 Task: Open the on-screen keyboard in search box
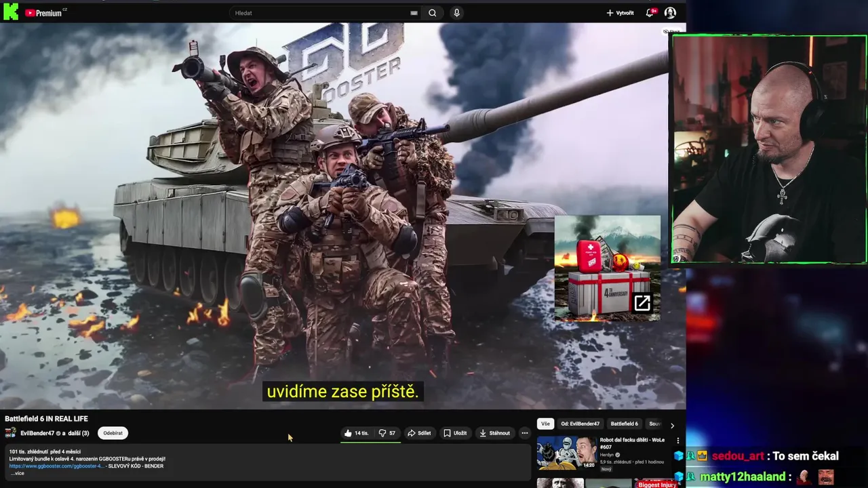(414, 13)
